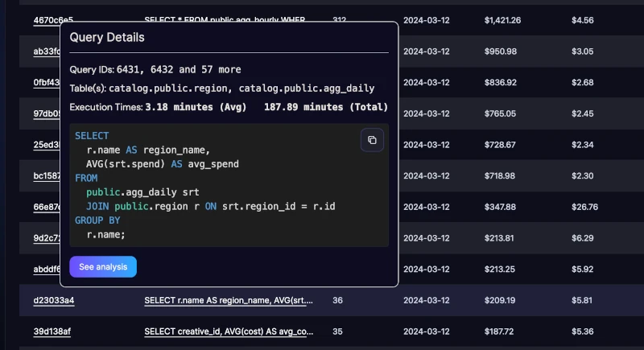Select the date in the $209.19 row

pos(427,300)
